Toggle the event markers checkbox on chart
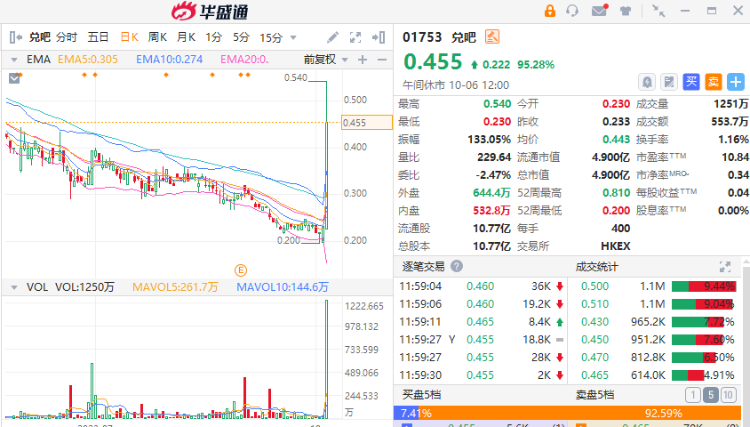This screenshot has height=427, width=750. (14, 78)
